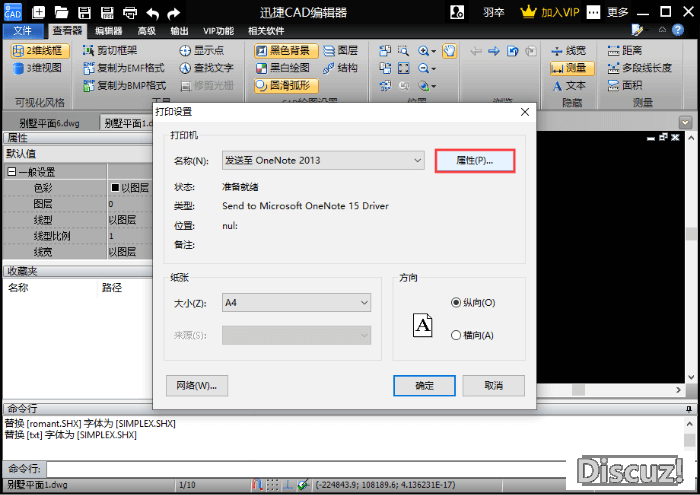The height and width of the screenshot is (495, 700).
Task: Click the 剪切框架 clip frame tool
Action: point(110,50)
